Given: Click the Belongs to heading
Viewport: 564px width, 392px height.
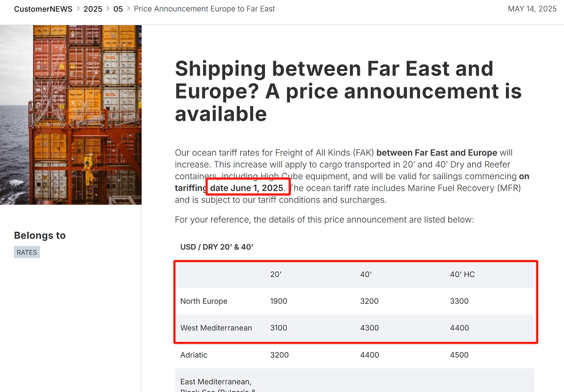Looking at the screenshot, I should click(x=40, y=235).
